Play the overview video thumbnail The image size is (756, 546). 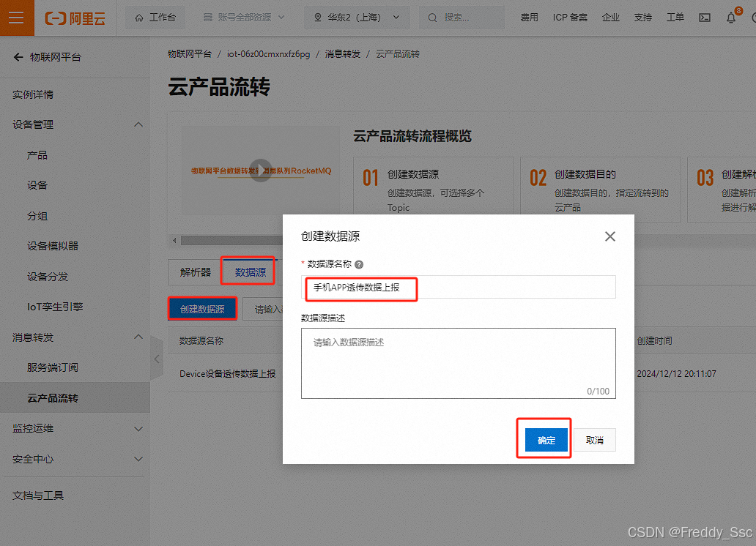click(x=261, y=170)
